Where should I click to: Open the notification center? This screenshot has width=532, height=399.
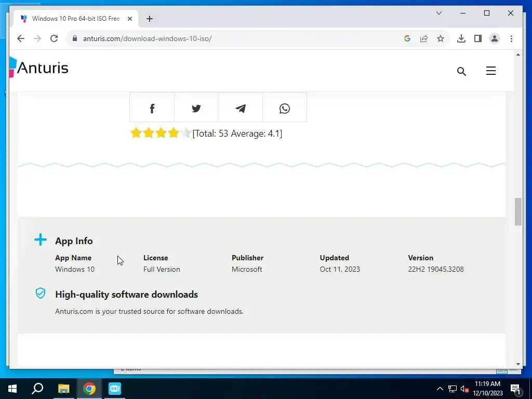click(x=516, y=389)
